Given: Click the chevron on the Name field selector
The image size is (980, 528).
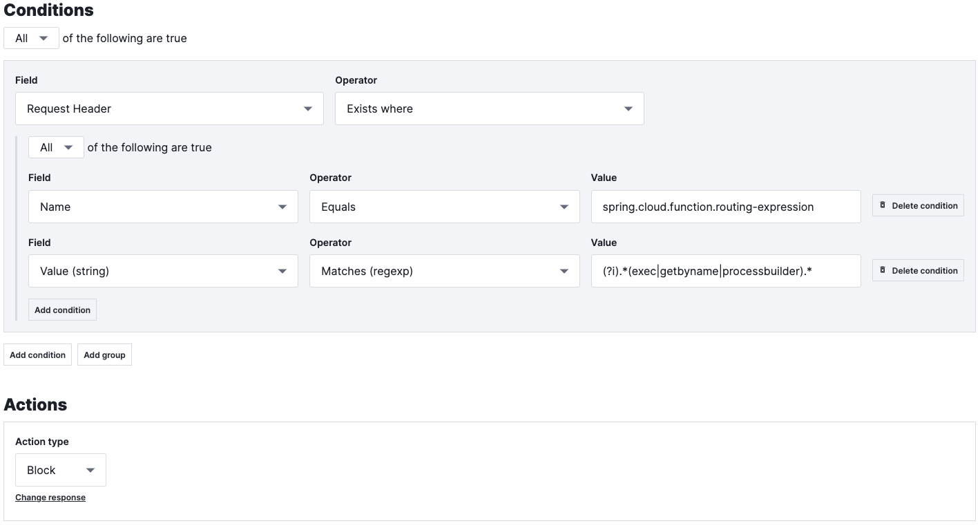Looking at the screenshot, I should click(282, 206).
